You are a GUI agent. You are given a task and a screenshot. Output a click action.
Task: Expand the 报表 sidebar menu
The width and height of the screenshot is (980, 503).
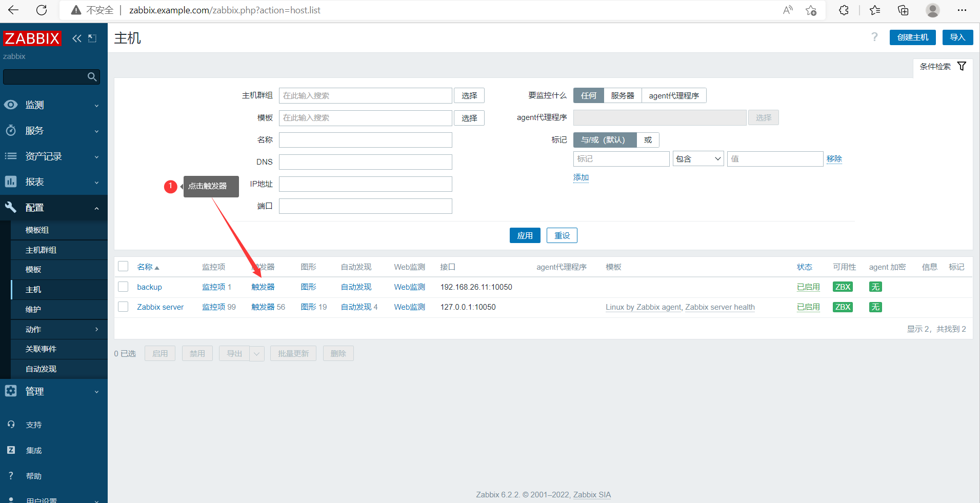[54, 182]
